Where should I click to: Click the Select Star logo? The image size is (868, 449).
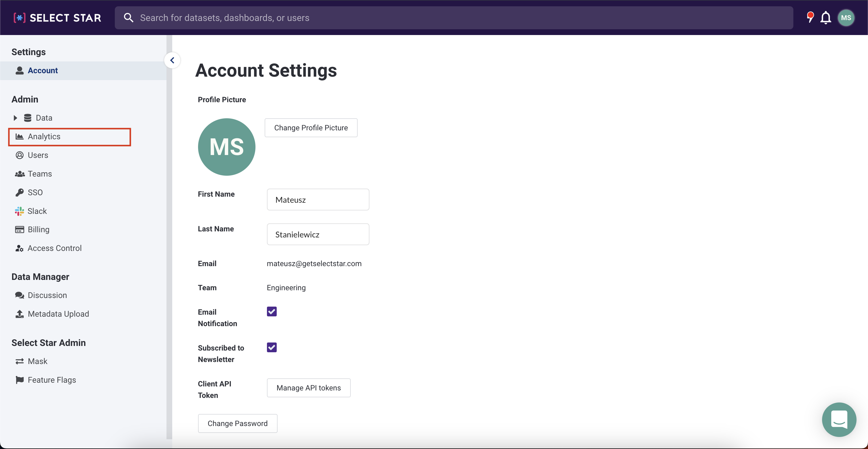pos(57,18)
